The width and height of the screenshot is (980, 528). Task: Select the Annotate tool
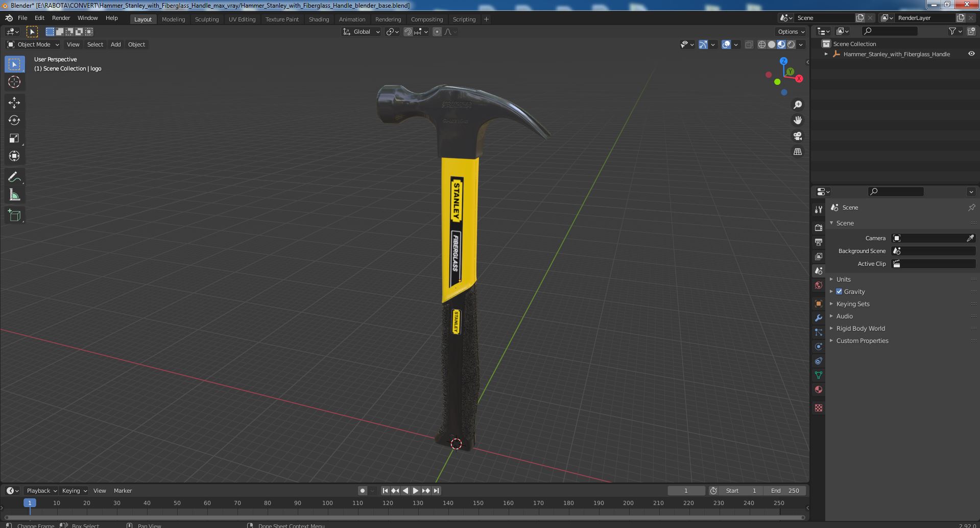(14, 177)
